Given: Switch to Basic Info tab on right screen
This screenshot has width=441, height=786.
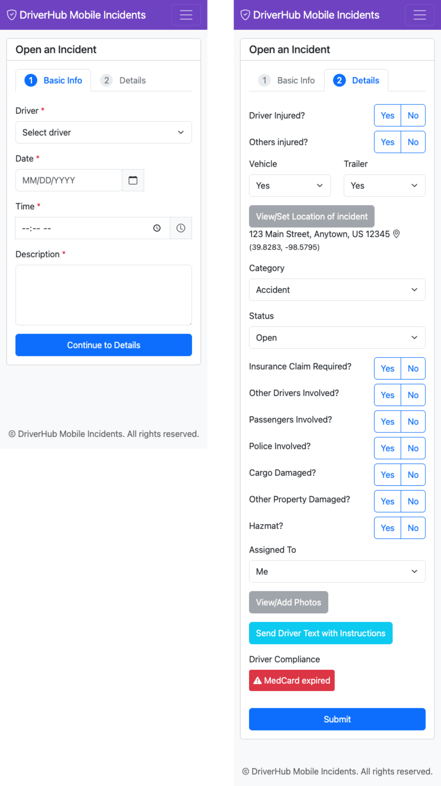Looking at the screenshot, I should pyautogui.click(x=287, y=80).
